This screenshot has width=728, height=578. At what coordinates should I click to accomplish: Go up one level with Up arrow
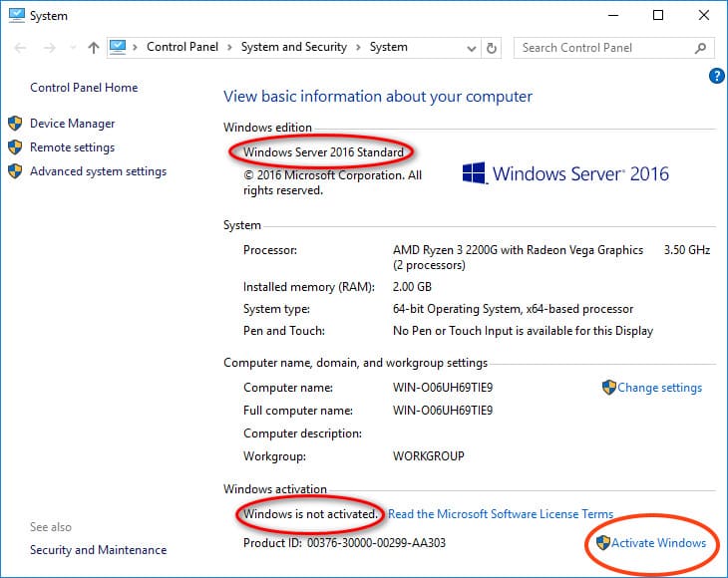(94, 48)
